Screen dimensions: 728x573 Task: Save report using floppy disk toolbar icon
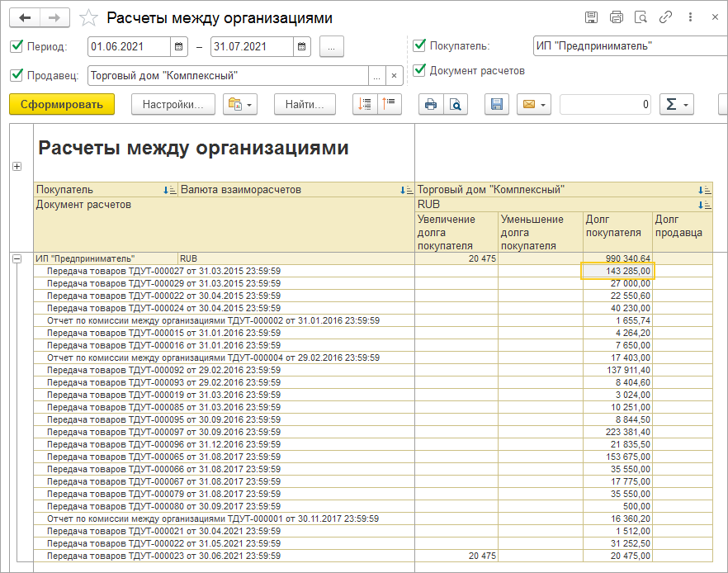point(496,104)
